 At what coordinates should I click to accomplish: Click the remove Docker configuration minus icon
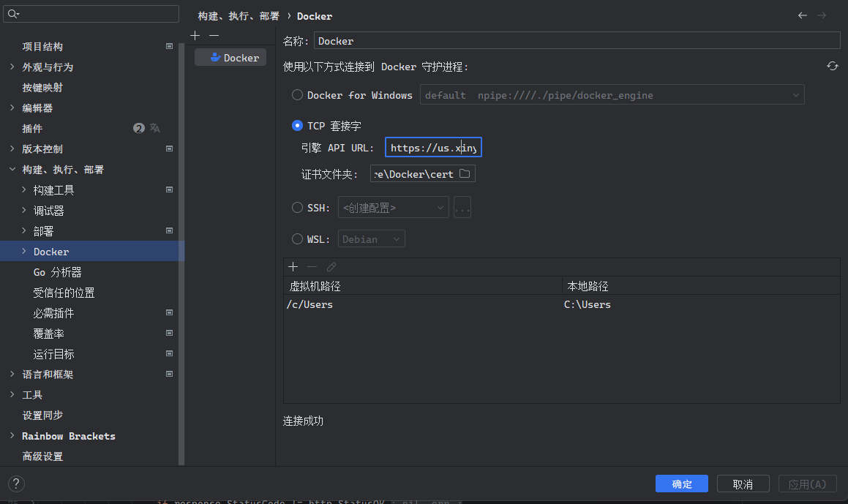[x=214, y=36]
